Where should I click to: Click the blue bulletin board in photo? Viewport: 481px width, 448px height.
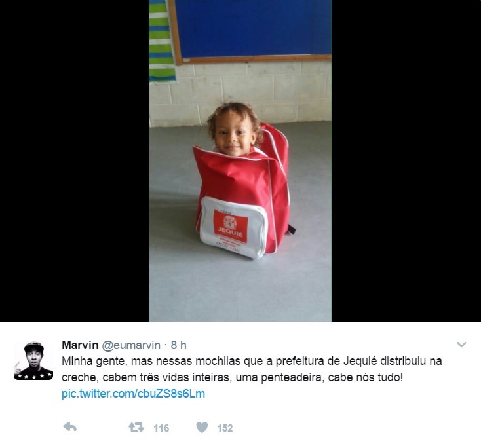[252, 28]
